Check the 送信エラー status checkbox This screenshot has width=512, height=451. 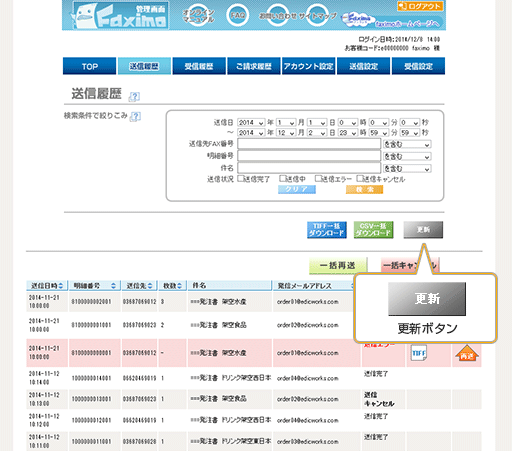tap(318, 179)
